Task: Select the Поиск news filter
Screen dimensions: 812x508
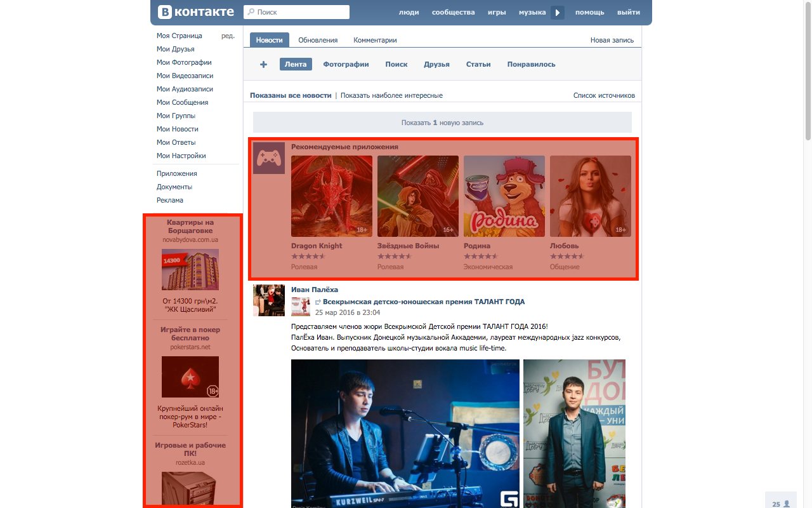Action: 396,64
